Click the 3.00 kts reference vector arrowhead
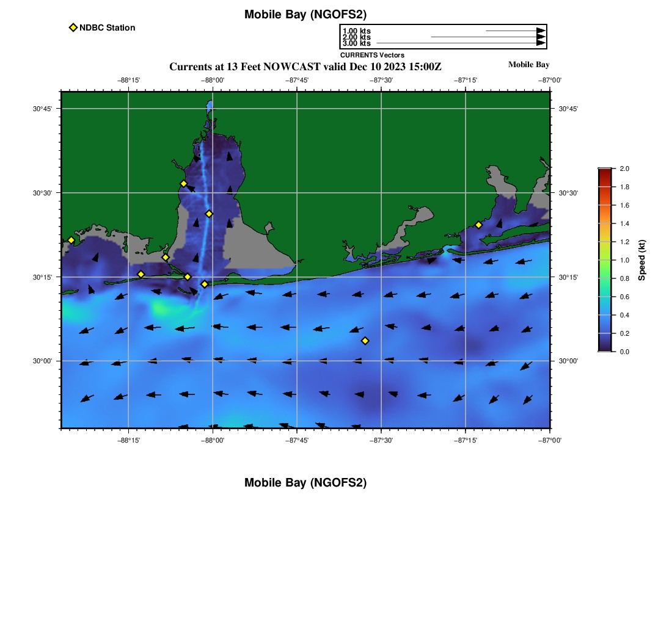 point(541,43)
